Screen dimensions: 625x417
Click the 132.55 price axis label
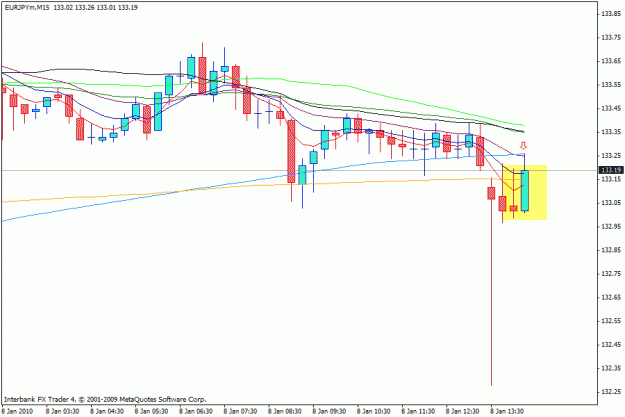[x=611, y=321]
